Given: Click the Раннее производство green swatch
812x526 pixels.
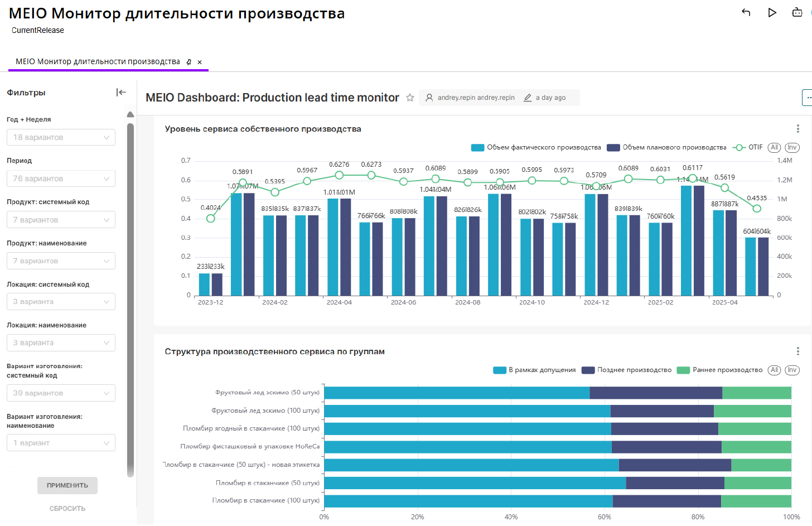Looking at the screenshot, I should (x=683, y=370).
